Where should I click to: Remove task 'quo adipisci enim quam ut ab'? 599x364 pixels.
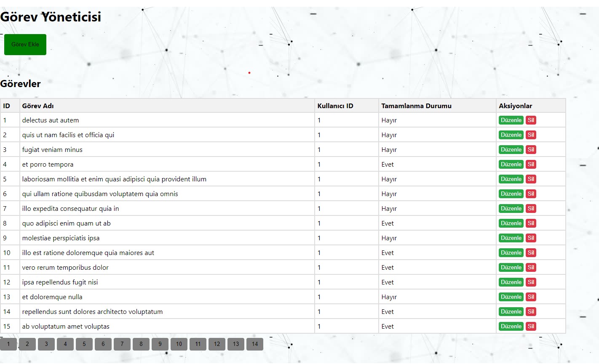tap(531, 223)
